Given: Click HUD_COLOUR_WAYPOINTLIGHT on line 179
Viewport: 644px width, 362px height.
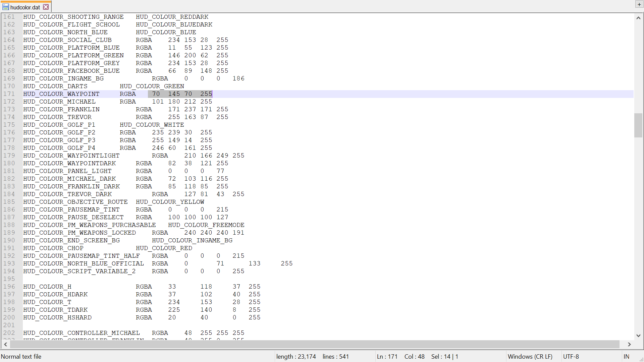Looking at the screenshot, I should click(71, 156).
